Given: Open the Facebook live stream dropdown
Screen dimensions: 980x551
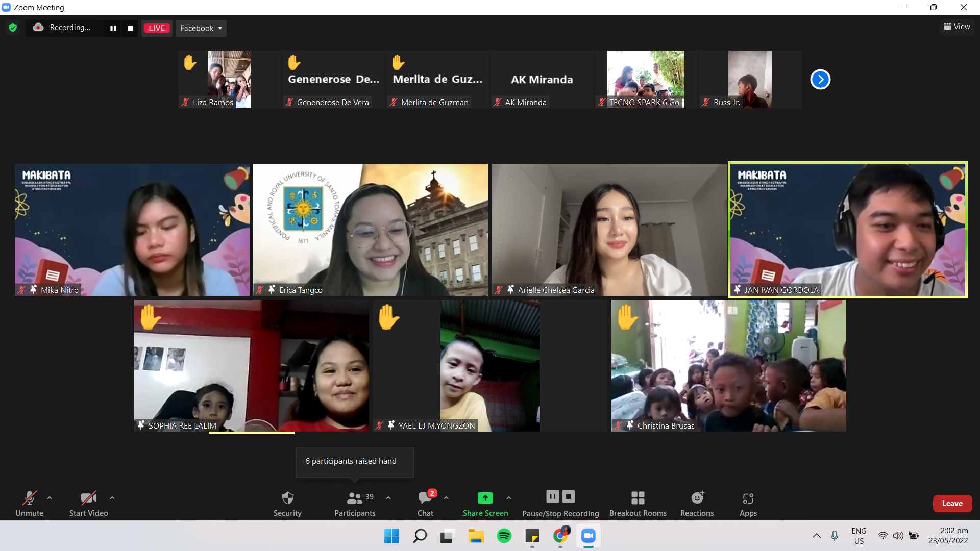Looking at the screenshot, I should coord(201,28).
